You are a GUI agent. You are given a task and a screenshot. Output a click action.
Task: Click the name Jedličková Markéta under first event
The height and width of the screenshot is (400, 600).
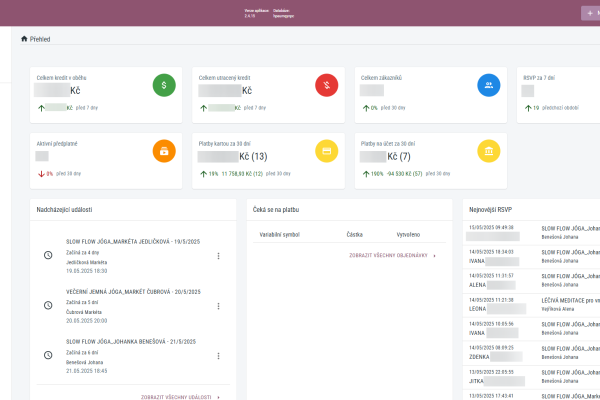pyautogui.click(x=86, y=262)
